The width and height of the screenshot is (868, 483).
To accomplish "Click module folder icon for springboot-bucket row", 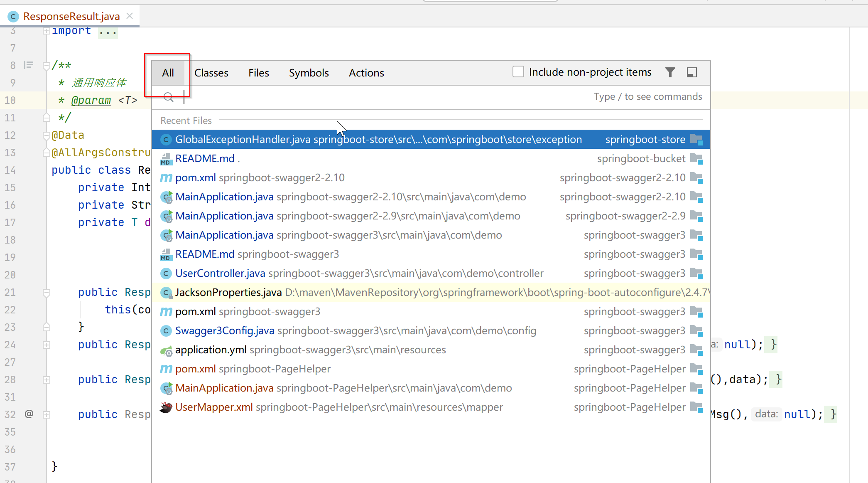I will pyautogui.click(x=696, y=158).
